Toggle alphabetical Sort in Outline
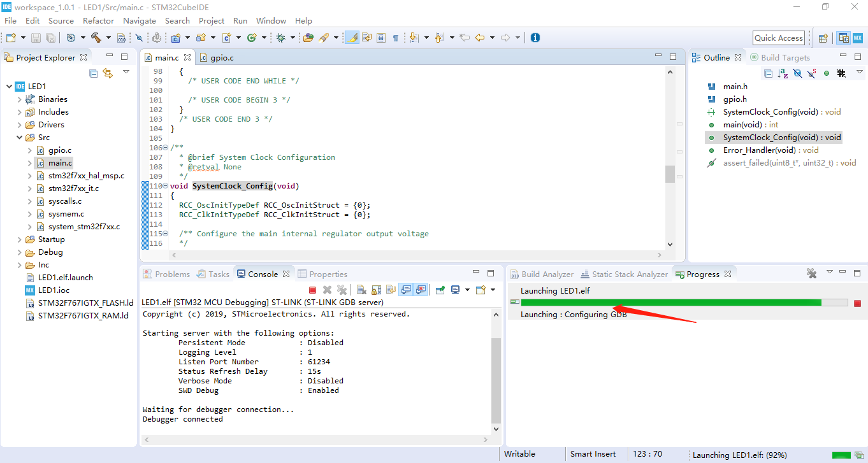Screen dimensions: 868x463 tap(783, 73)
